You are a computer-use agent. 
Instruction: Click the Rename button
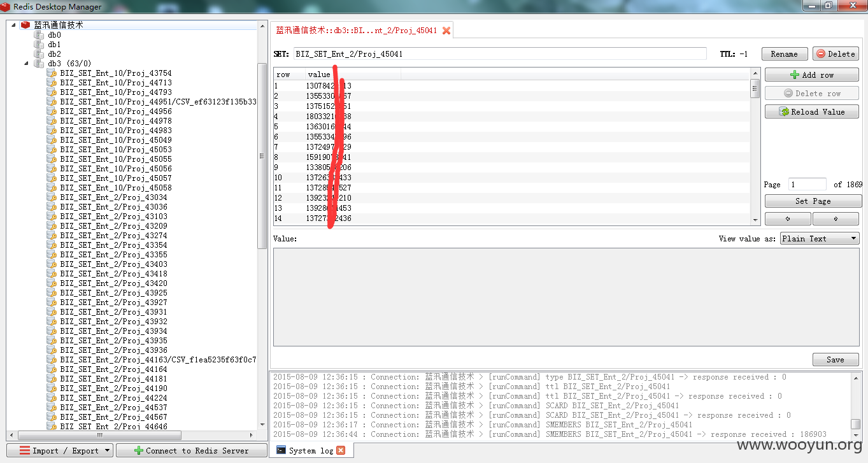(785, 54)
